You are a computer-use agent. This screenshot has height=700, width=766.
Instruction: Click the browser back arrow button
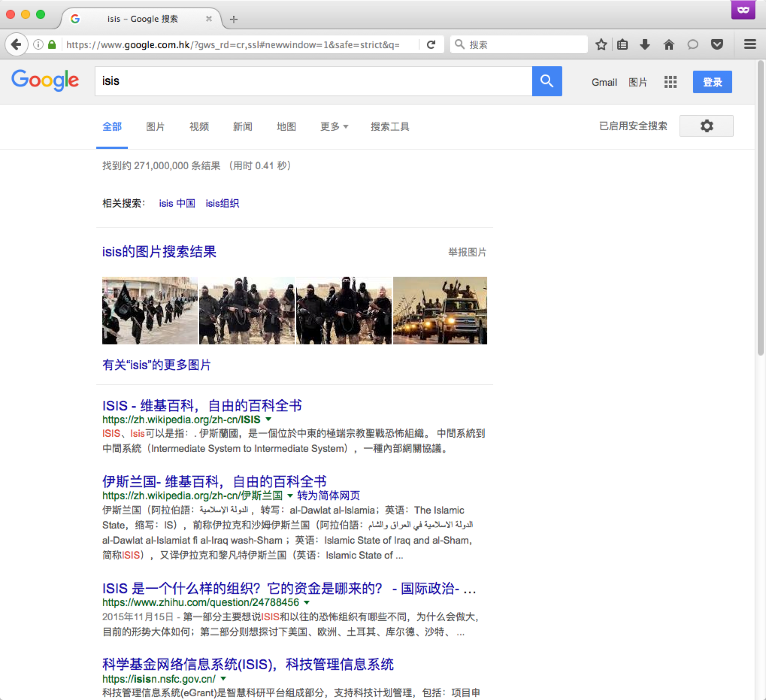click(x=16, y=45)
